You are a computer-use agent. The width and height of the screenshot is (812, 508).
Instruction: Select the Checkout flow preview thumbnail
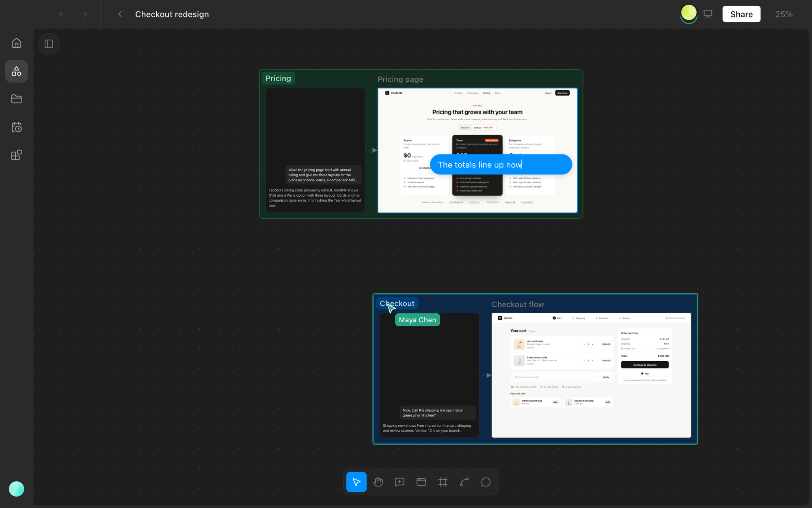[591, 375]
